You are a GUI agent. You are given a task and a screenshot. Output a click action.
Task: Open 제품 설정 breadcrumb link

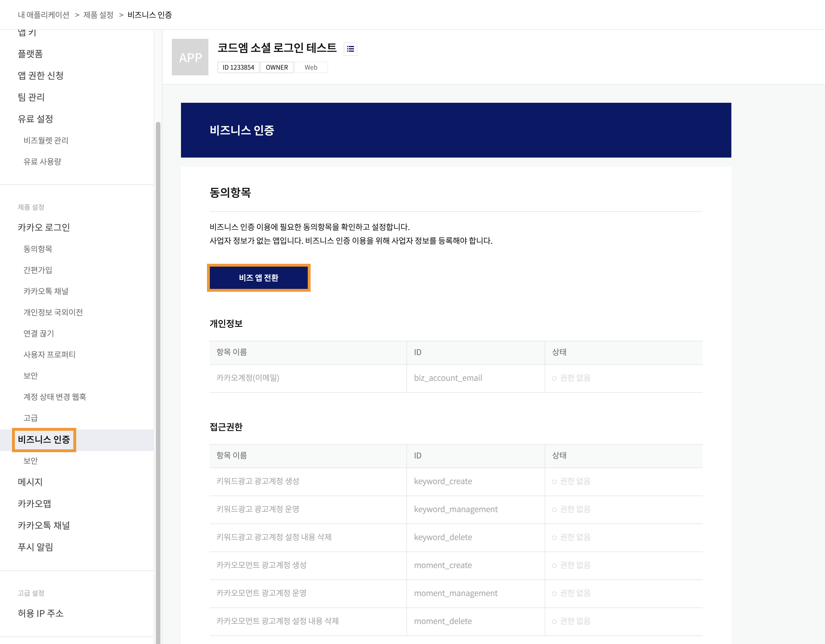click(x=98, y=15)
